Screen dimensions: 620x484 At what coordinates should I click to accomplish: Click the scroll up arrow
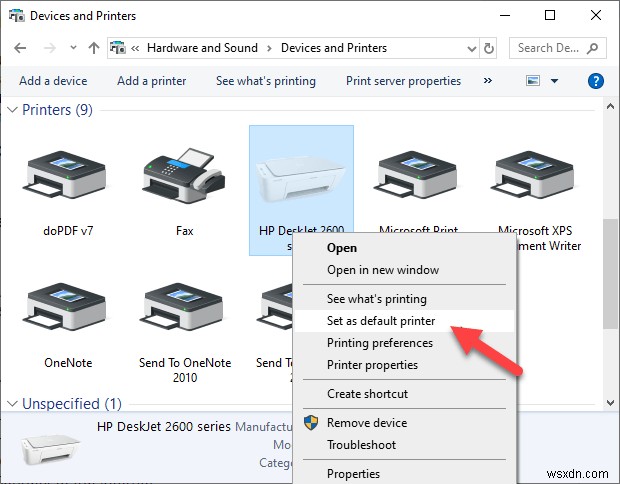[610, 106]
